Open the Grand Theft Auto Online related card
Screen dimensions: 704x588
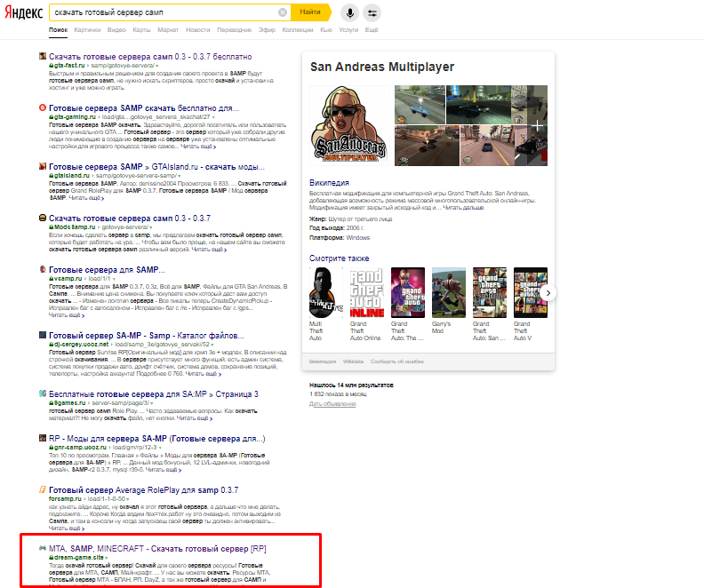pyautogui.click(x=366, y=304)
